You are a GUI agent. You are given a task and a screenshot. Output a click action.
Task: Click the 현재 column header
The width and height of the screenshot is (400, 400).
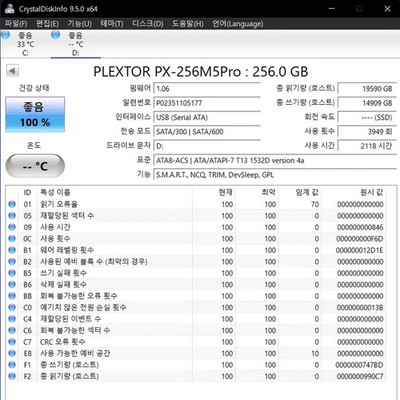(226, 192)
